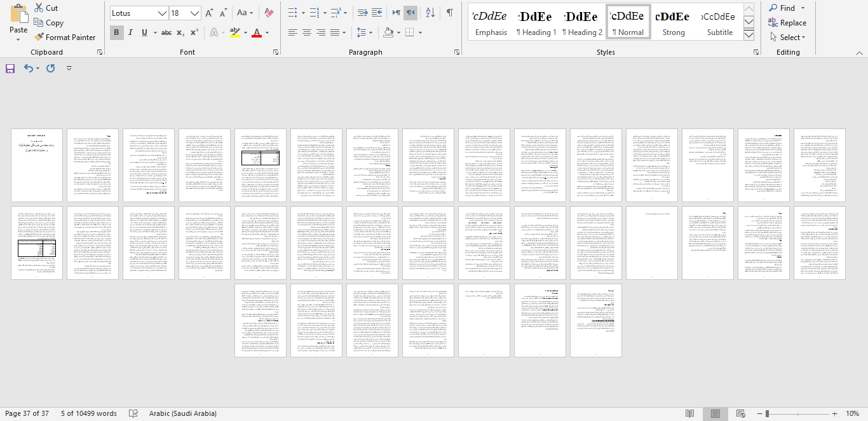Apply borders to the paragraph

point(410,32)
